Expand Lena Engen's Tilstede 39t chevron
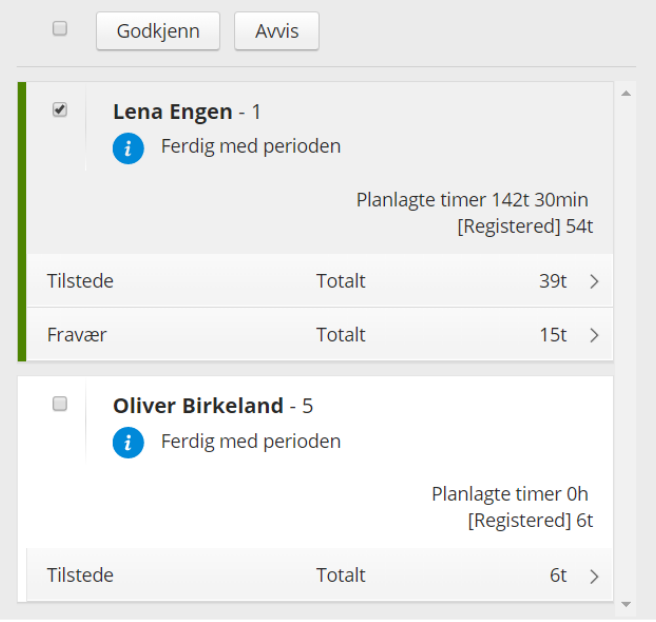Screen dimensions: 656x622 pyautogui.click(x=594, y=282)
